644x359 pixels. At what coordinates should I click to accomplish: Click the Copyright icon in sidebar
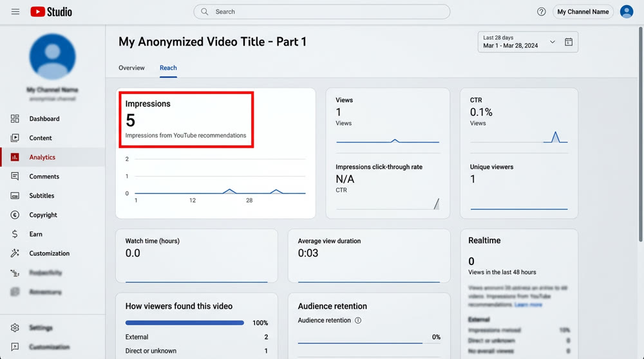pos(15,215)
